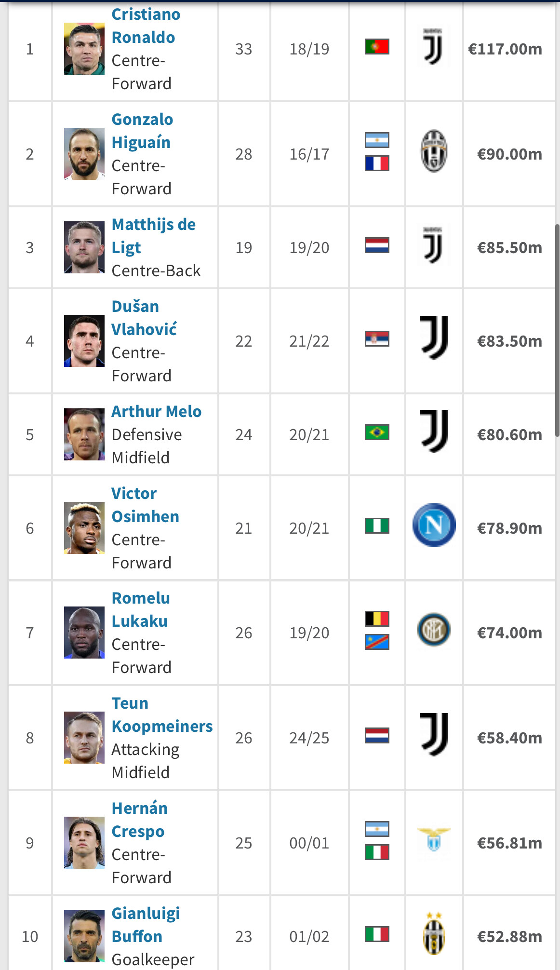This screenshot has height=970, width=560.
Task: Click the Juventus logo in Koopmeiners' row
Action: click(x=434, y=735)
